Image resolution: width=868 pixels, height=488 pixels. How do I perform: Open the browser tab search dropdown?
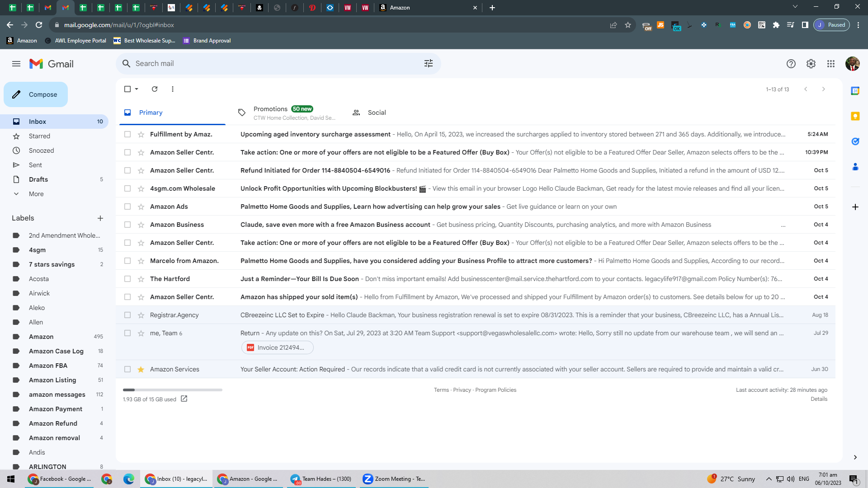click(795, 7)
